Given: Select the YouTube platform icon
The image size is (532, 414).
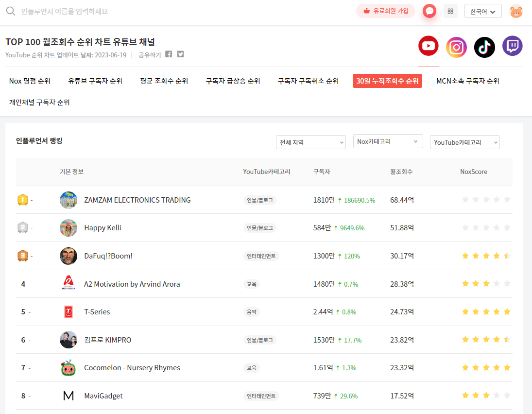Looking at the screenshot, I should click(x=429, y=46).
